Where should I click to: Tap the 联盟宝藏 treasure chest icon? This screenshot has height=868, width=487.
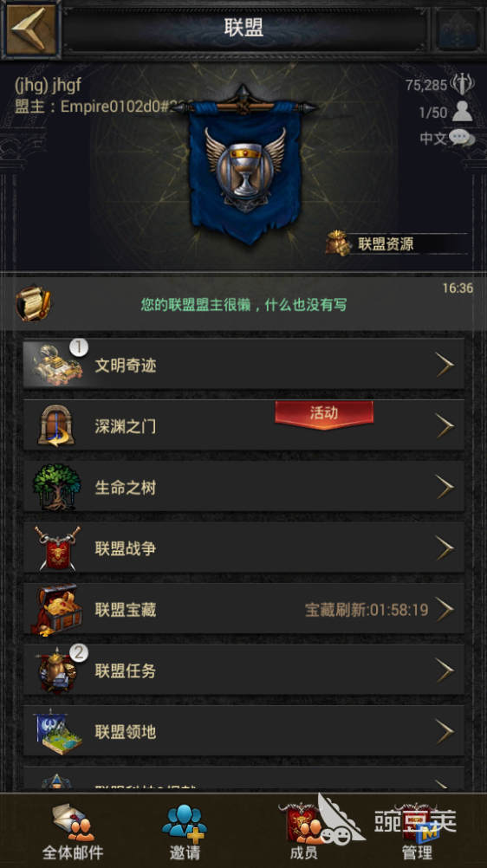[x=56, y=609]
